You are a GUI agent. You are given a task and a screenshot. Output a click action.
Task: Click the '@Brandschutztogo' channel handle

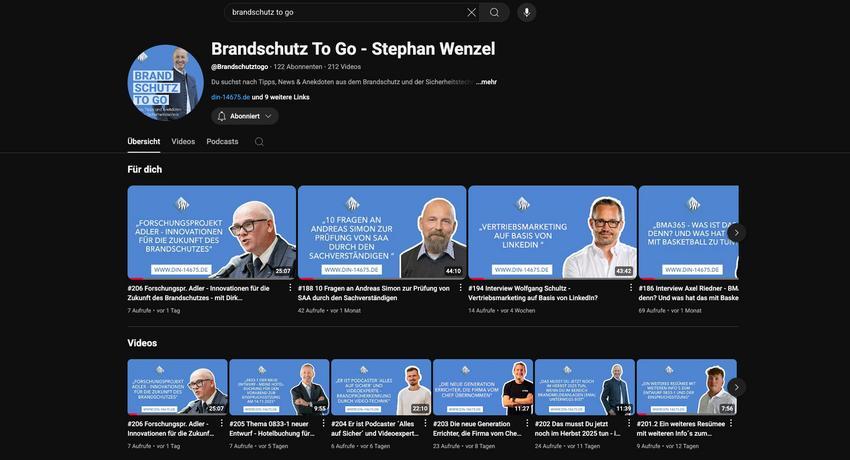(x=240, y=67)
